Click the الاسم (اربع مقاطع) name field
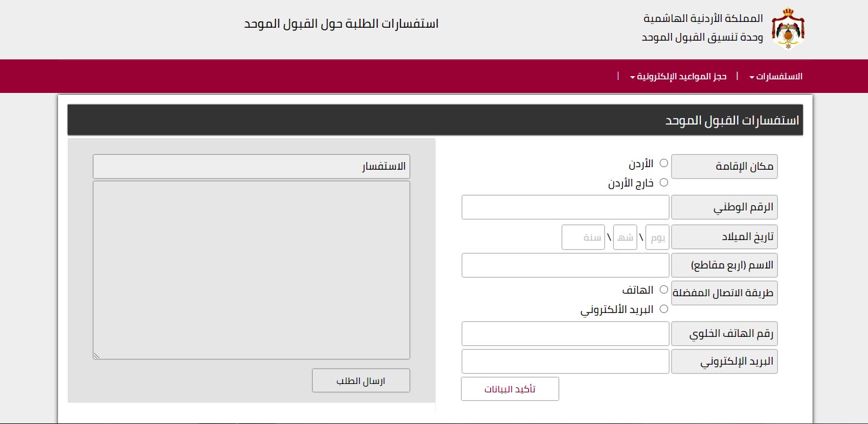This screenshot has height=424, width=868. 565,265
